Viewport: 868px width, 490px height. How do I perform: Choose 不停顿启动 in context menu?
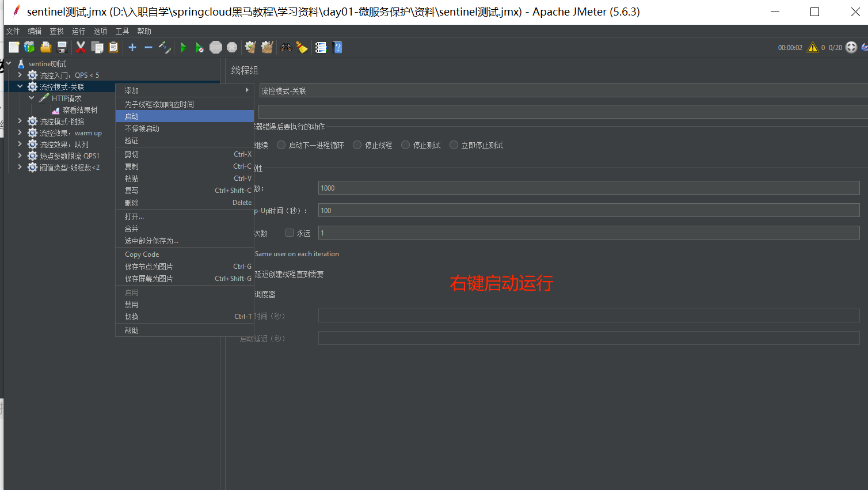(x=185, y=128)
